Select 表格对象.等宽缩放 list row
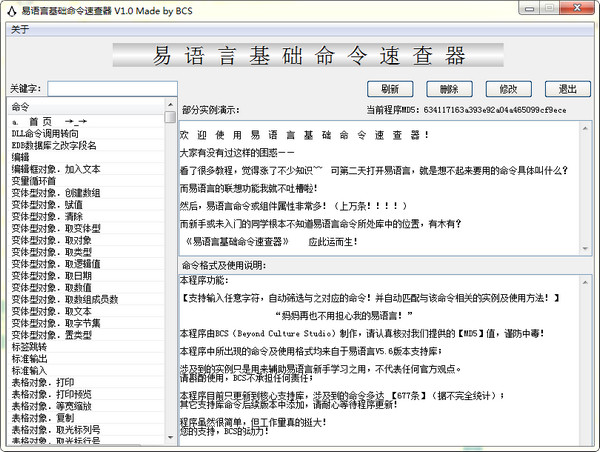 click(x=86, y=406)
